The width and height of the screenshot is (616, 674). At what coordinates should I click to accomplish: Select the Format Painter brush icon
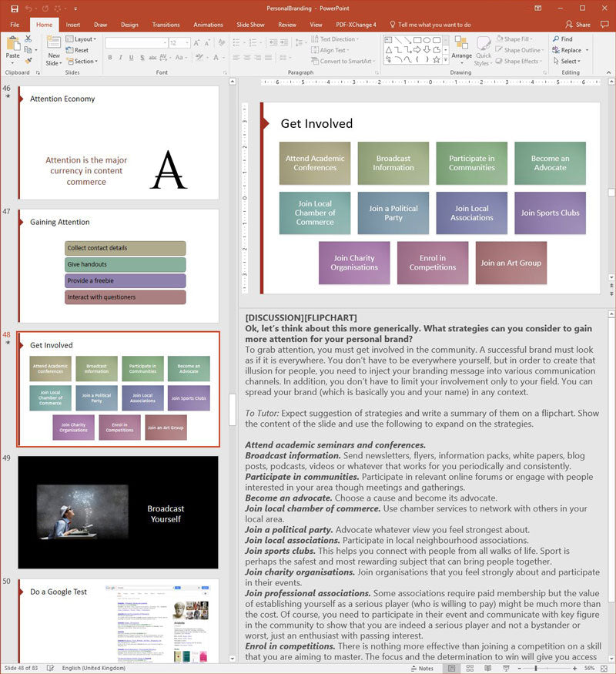(28, 61)
